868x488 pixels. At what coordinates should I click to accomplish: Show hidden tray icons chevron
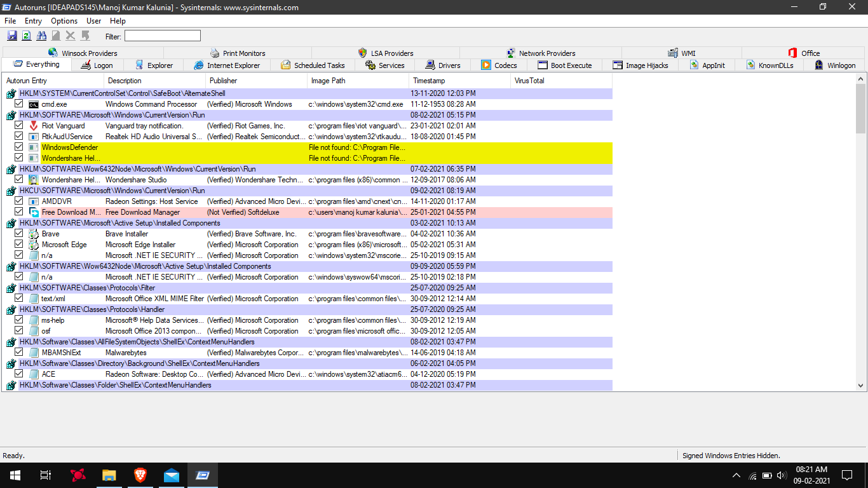click(736, 475)
